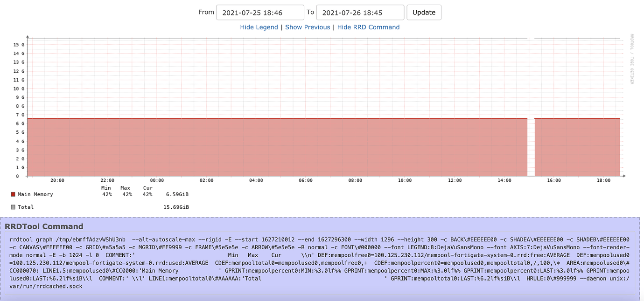644x301 pixels.
Task: Click the 14:00 time axis label
Action: coord(504,180)
